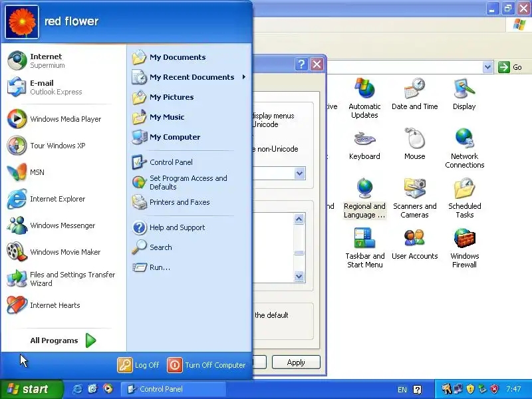The width and height of the screenshot is (532, 399).
Task: Open My Documents folder
Action: click(190, 57)
